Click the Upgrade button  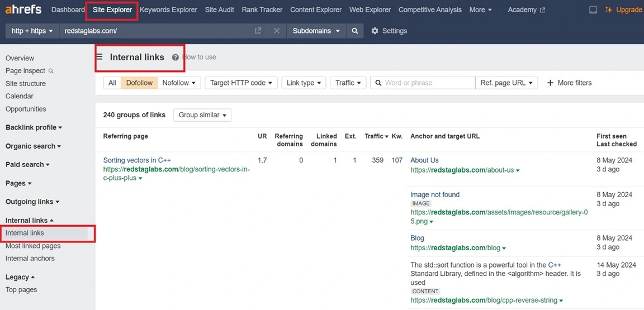pos(623,10)
